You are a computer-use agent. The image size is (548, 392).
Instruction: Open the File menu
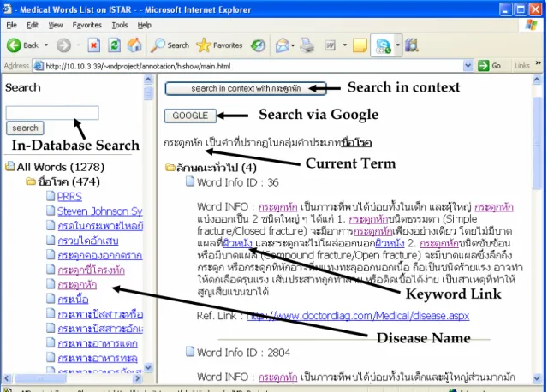[11, 25]
